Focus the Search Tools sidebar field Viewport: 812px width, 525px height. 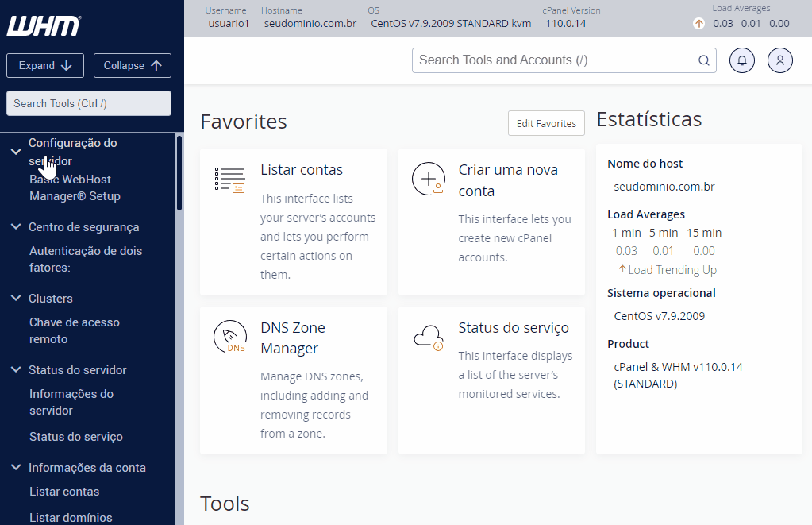(x=89, y=103)
